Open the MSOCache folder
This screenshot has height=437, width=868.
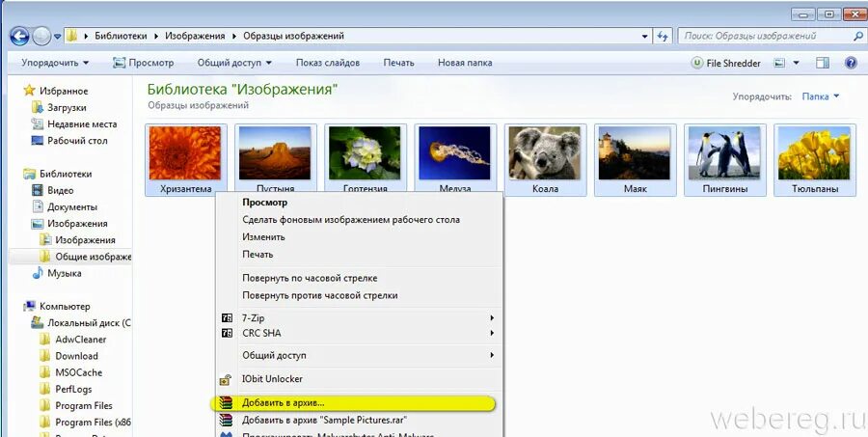tap(71, 372)
